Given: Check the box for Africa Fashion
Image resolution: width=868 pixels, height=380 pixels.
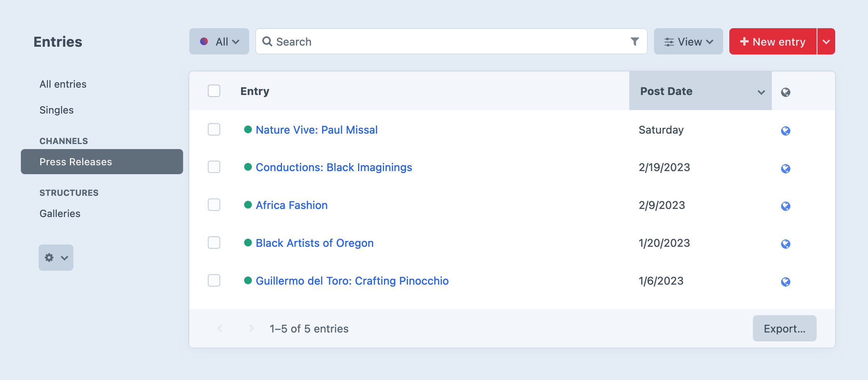Looking at the screenshot, I should [214, 205].
